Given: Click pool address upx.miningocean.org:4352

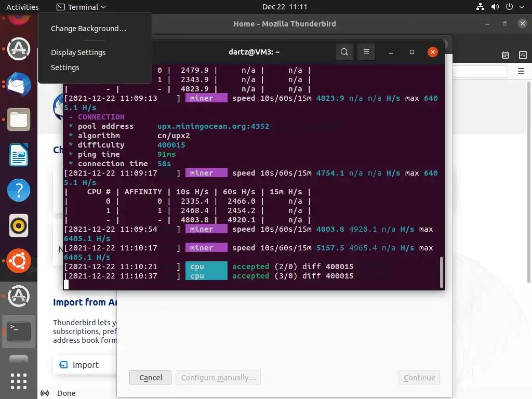Looking at the screenshot, I should tap(213, 126).
